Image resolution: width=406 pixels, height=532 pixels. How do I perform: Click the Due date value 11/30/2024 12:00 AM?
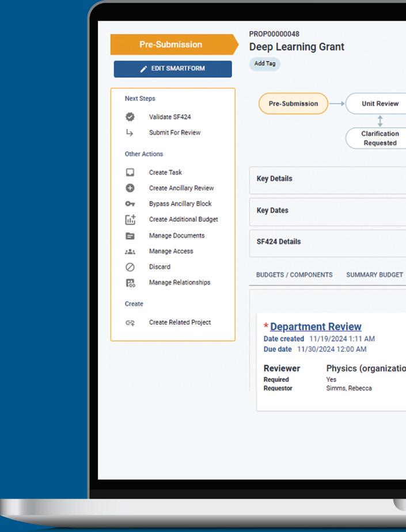click(332, 349)
